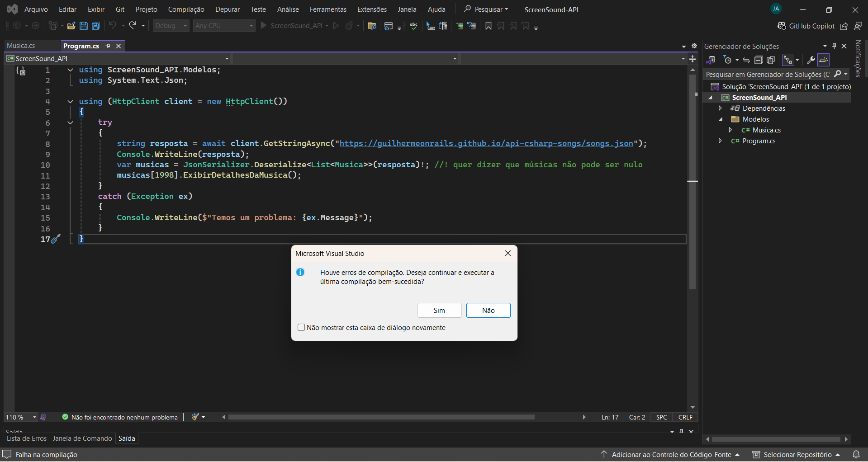Select ScreenSound_API project in Solution Explorer

pyautogui.click(x=759, y=97)
